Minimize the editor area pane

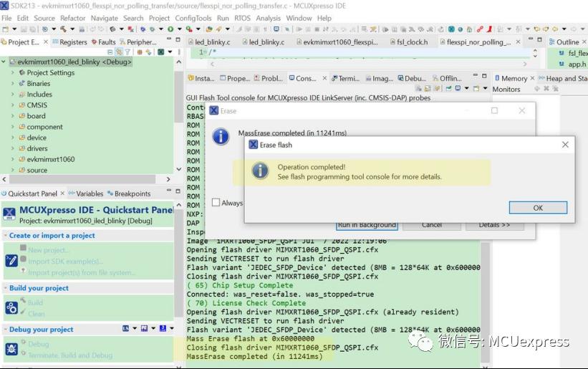point(531,39)
